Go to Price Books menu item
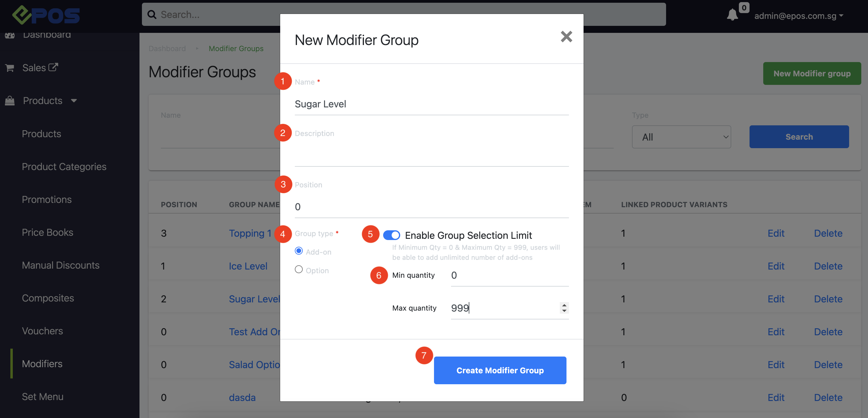The width and height of the screenshot is (868, 418). point(48,232)
